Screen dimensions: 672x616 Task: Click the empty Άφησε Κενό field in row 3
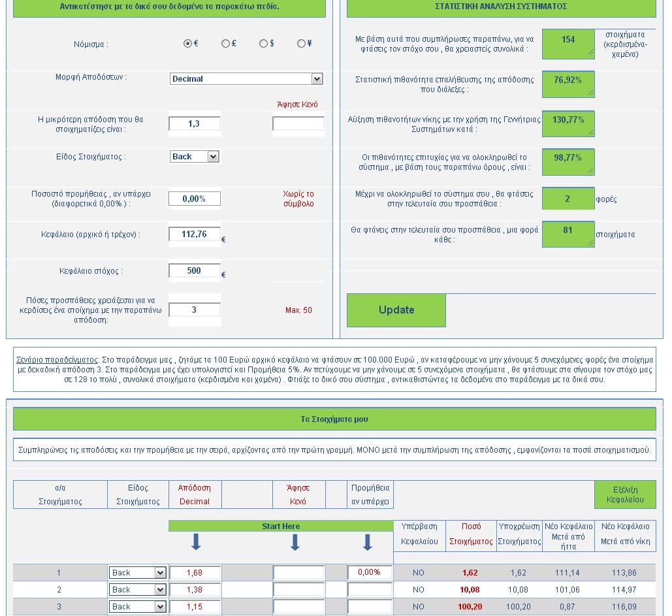(298, 607)
